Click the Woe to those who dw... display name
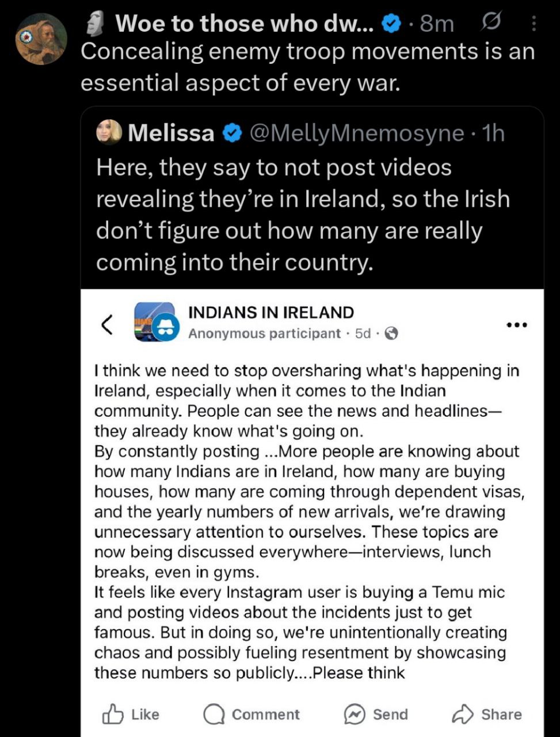 (245, 24)
